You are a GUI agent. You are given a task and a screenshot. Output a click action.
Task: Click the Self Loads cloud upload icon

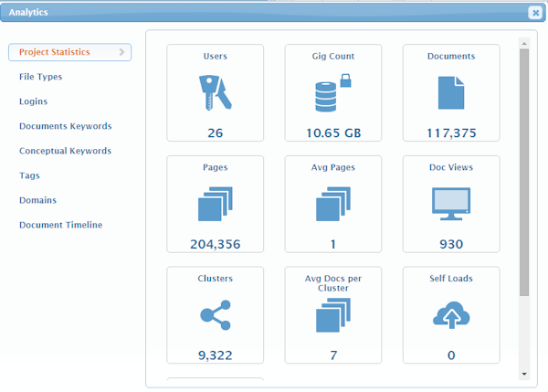451,315
